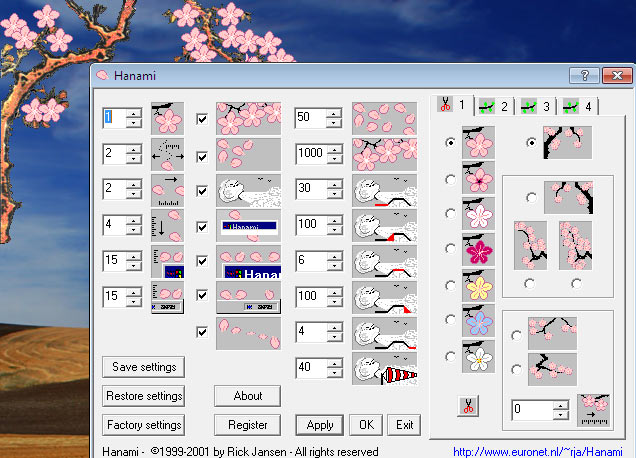This screenshot has height=458, width=636.
Task: Click the wind end icon beside value 4
Action: point(385,333)
